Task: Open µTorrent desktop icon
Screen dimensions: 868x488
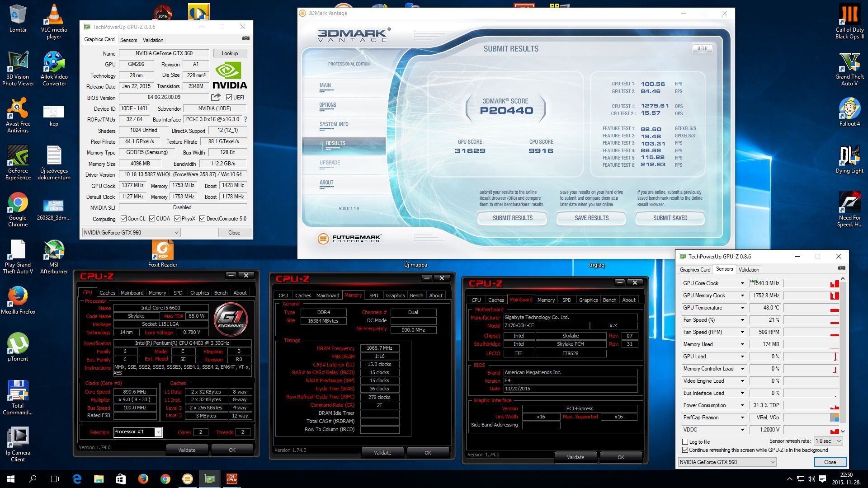Action: coord(18,347)
